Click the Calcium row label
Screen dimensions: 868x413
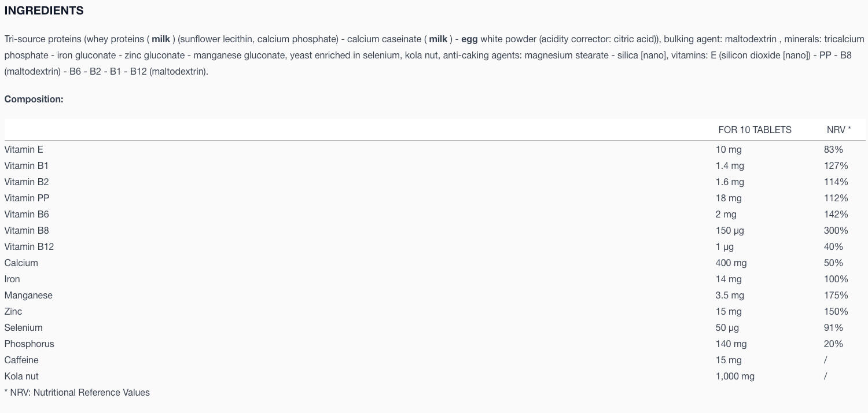21,263
